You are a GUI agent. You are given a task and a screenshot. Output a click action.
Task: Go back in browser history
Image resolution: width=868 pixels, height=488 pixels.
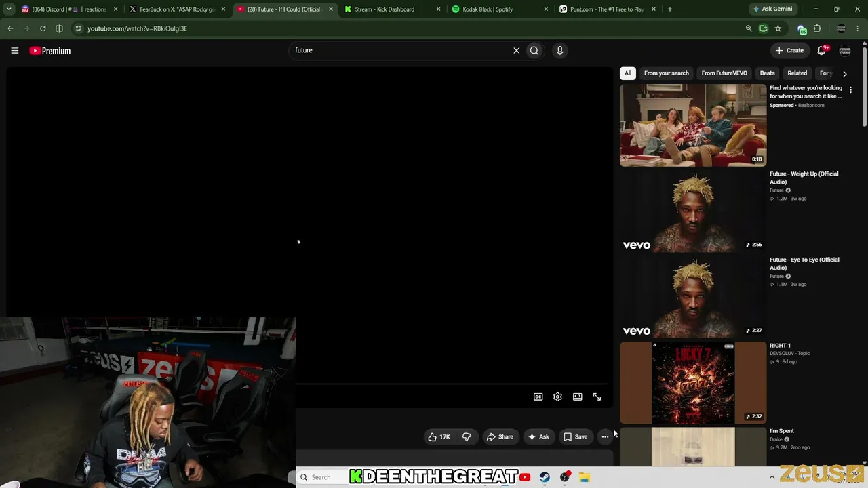point(10,28)
